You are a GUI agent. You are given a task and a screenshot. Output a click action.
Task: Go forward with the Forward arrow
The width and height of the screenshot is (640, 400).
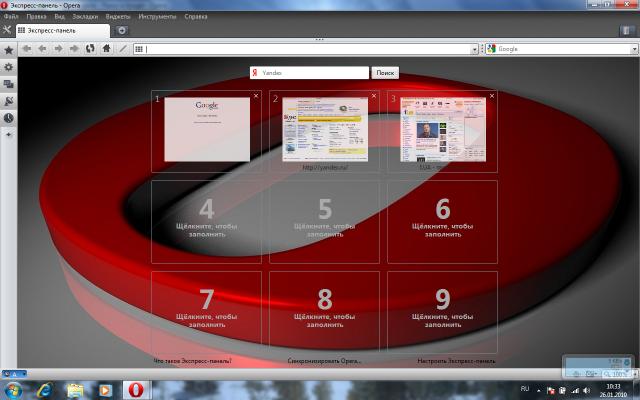58,49
